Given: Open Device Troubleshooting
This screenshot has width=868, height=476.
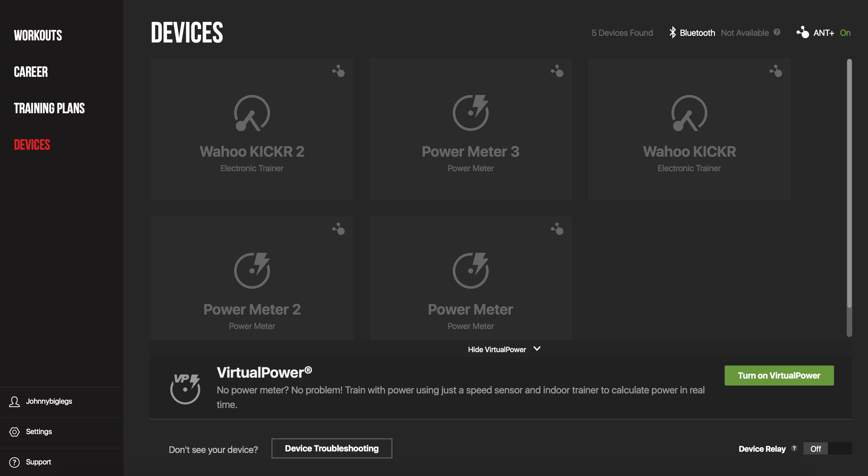Looking at the screenshot, I should click(332, 448).
